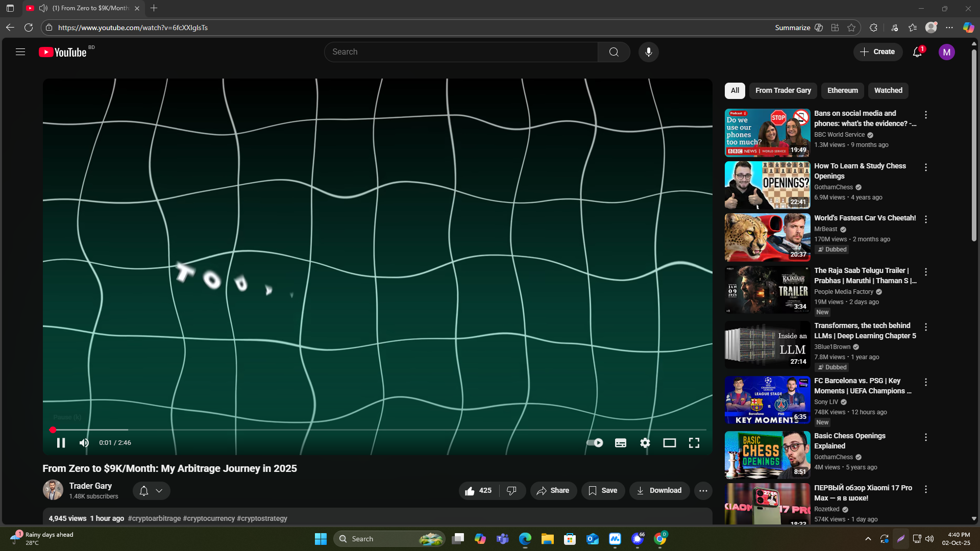Image resolution: width=980 pixels, height=551 pixels.
Task: Open more actions ellipsis beside Download
Action: (x=703, y=490)
